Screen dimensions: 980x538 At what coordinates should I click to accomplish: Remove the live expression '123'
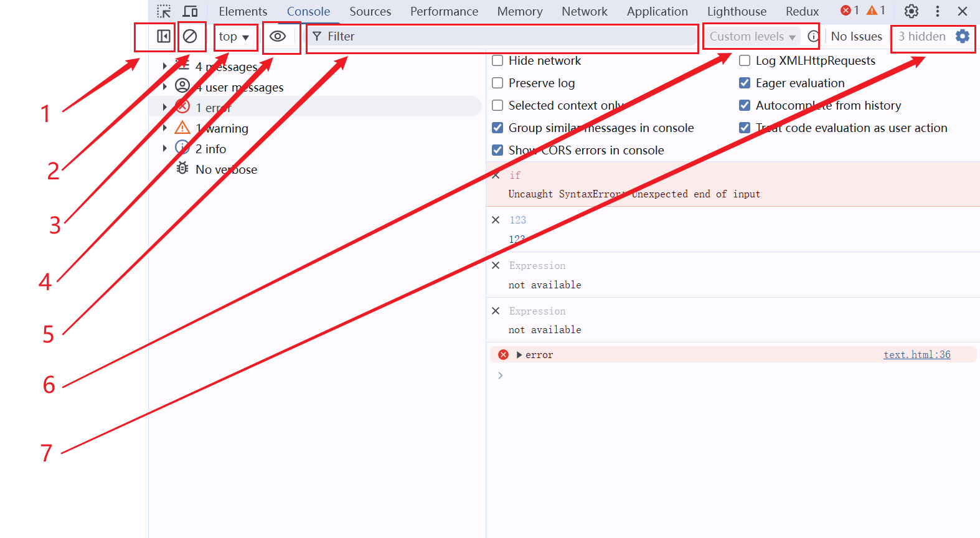tap(496, 220)
